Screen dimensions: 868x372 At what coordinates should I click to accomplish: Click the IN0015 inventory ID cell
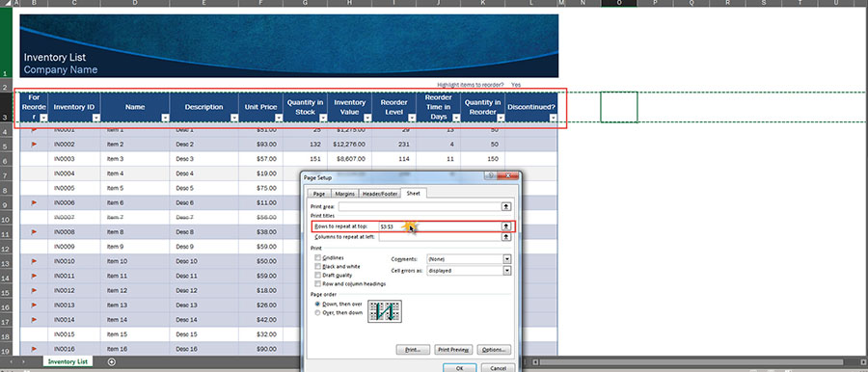point(74,334)
